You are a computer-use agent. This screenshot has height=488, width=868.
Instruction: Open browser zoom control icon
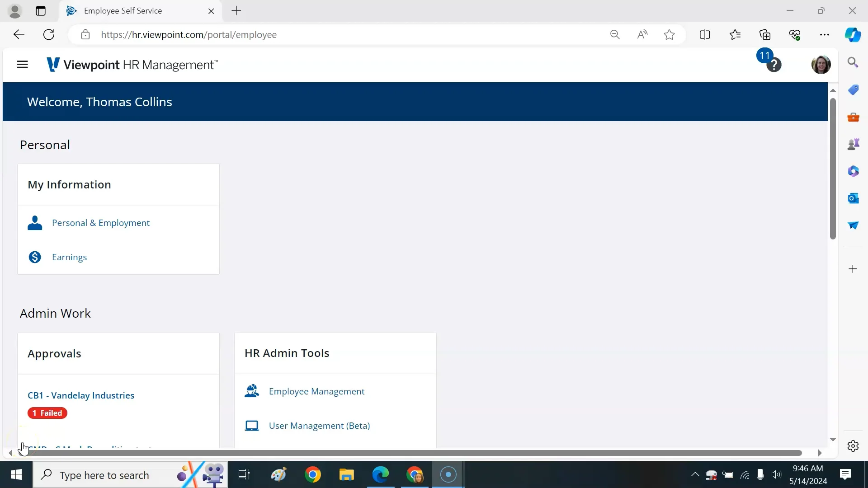pyautogui.click(x=615, y=35)
